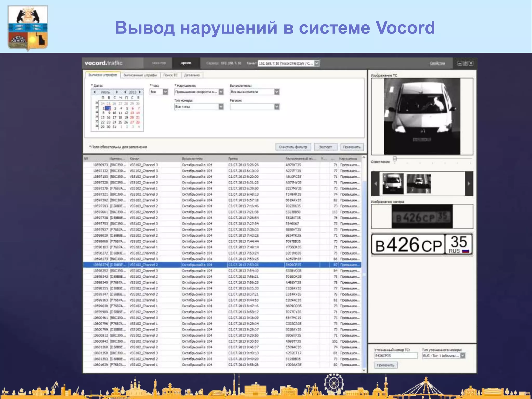This screenshot has width=532, height=399.
Task: Click Применить under the corrected plate number
Action: 385,365
